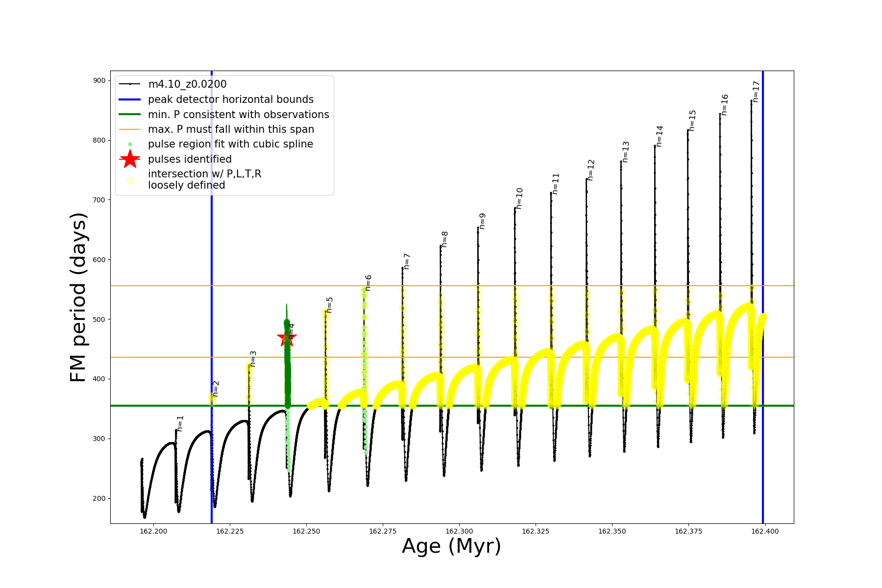Image resolution: width=882 pixels, height=588 pixels.
Task: Select 'min. P consistent with observations' legend text
Action: click(238, 115)
